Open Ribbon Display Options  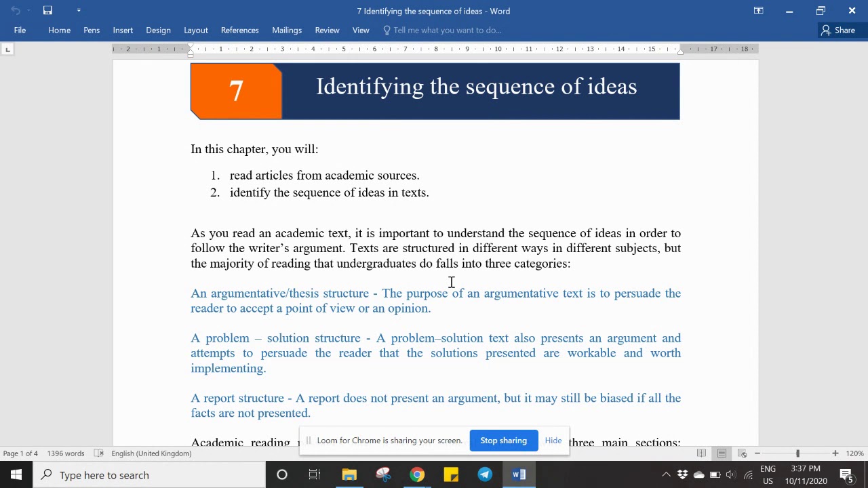[759, 11]
